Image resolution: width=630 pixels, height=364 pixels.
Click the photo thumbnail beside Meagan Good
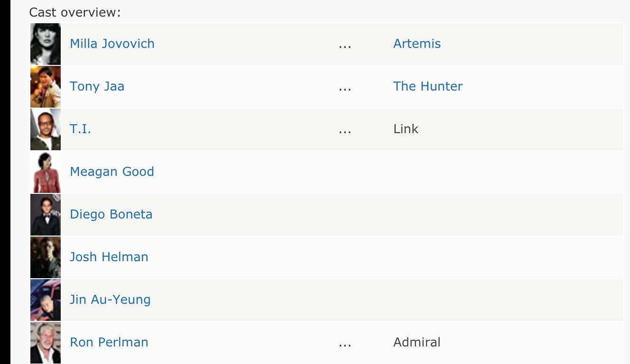tap(46, 172)
